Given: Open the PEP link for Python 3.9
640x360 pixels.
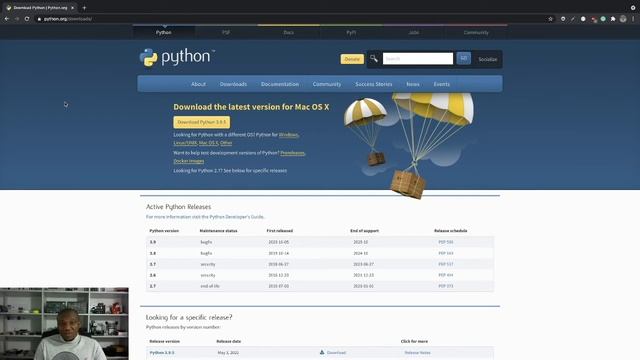Looking at the screenshot, I should [446, 242].
